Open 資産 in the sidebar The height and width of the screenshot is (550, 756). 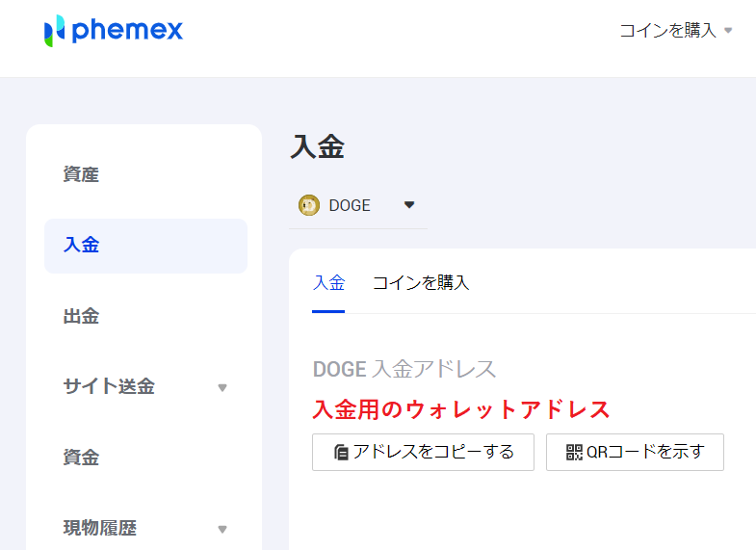(x=81, y=174)
